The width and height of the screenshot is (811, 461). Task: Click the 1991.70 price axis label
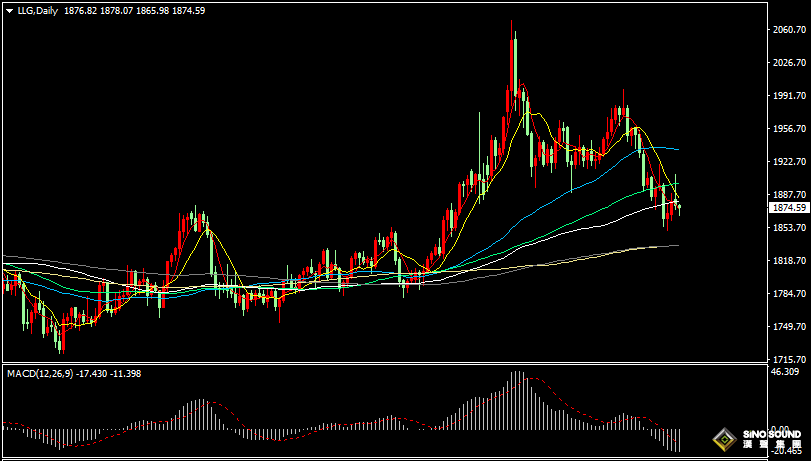click(x=789, y=96)
